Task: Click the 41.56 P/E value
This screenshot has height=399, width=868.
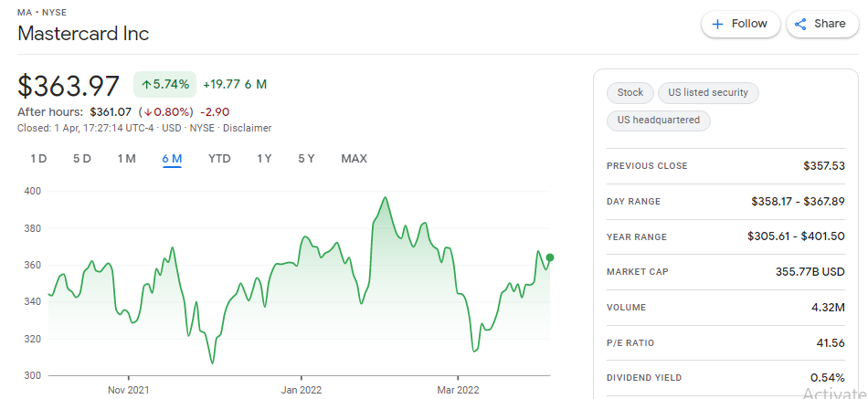Action: tap(831, 343)
